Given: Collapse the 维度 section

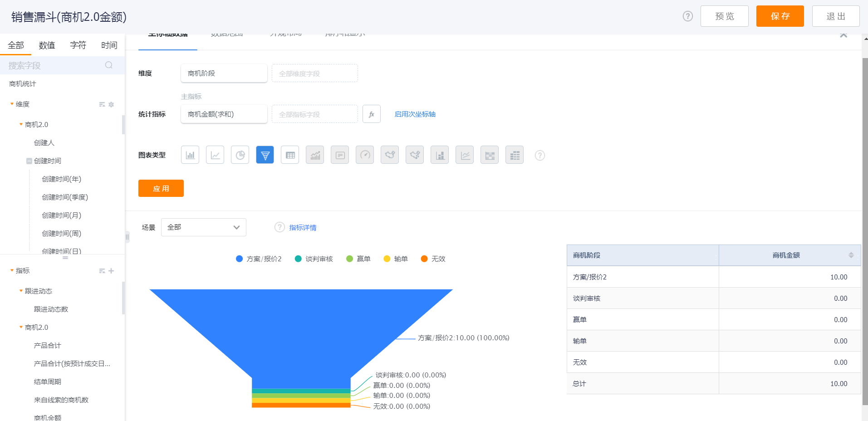Looking at the screenshot, I should point(12,104).
